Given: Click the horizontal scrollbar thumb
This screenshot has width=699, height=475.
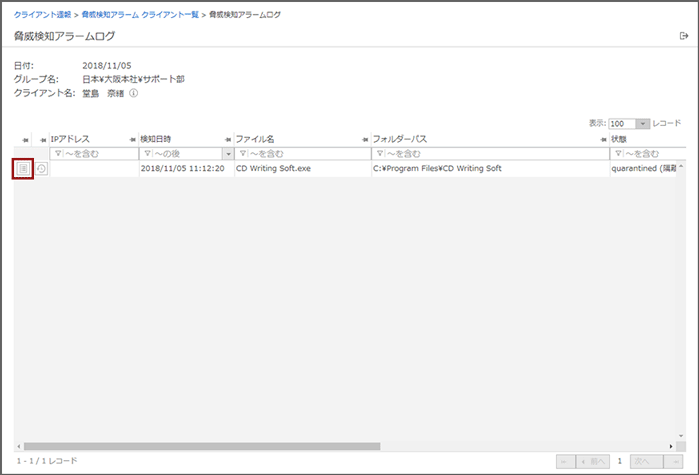Looking at the screenshot, I should (200, 445).
